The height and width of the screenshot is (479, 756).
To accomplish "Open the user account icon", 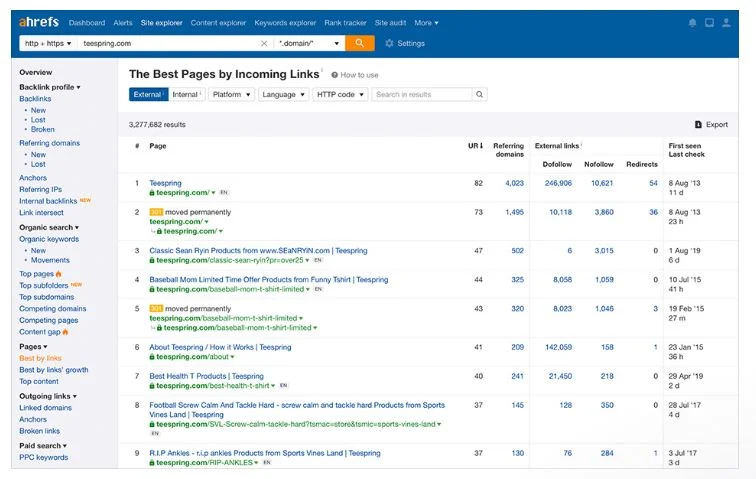I will coord(726,23).
